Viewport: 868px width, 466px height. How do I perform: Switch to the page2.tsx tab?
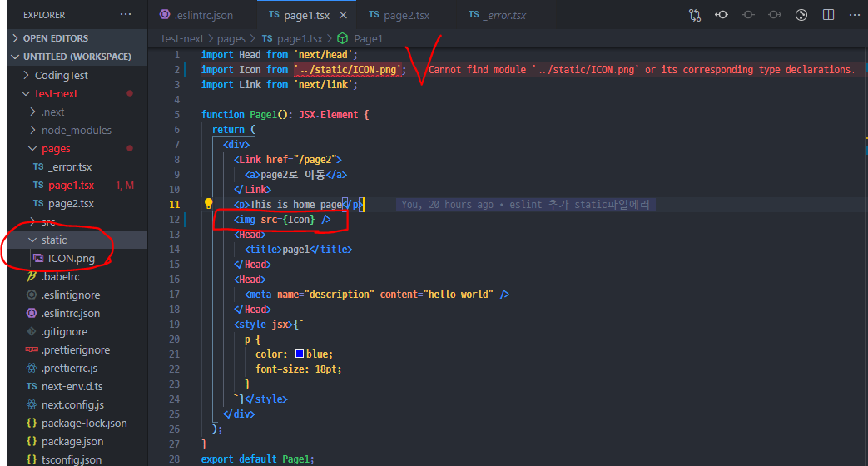[x=406, y=16]
